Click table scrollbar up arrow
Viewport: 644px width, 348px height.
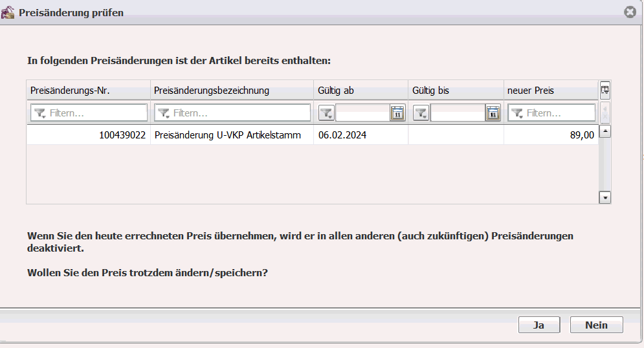[605, 131]
